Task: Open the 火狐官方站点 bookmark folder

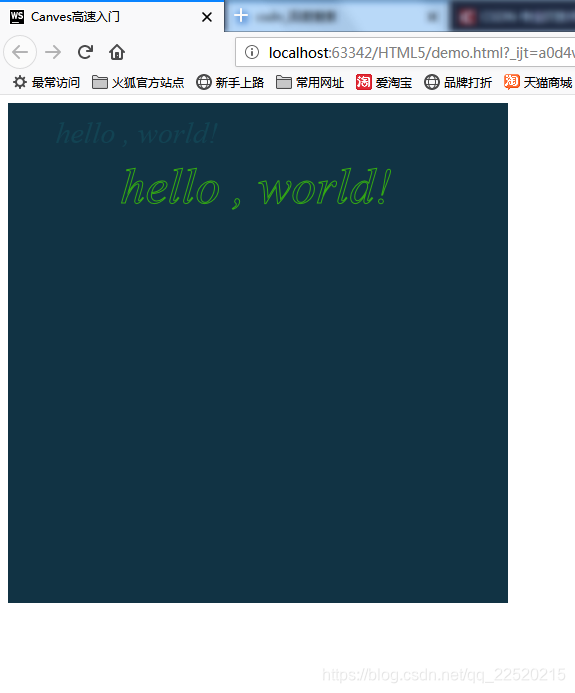Action: coord(138,82)
